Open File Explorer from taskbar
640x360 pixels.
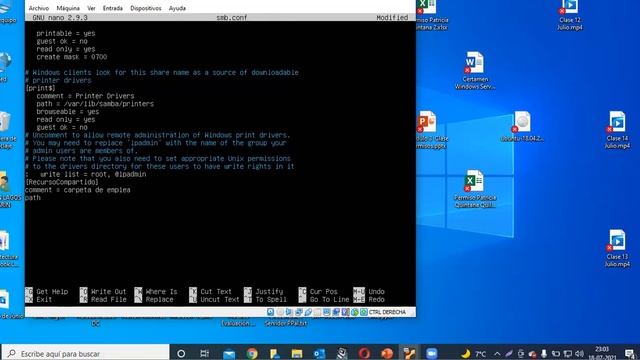coord(297,353)
